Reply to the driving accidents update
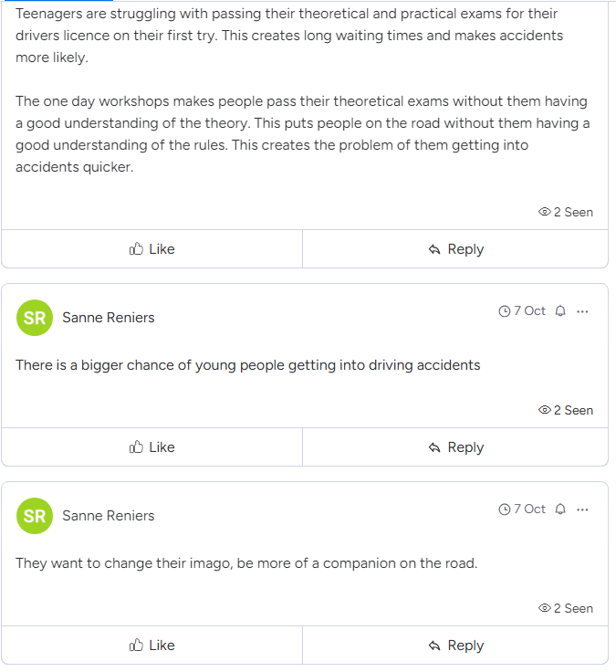 point(455,447)
